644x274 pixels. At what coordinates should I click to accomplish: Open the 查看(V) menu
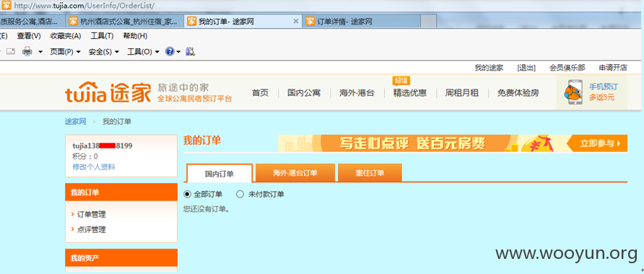click(29, 36)
